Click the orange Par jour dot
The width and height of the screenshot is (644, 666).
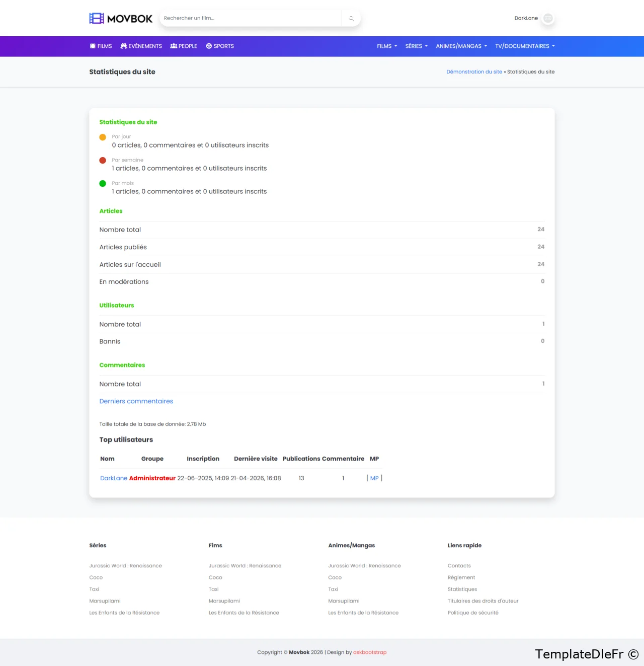103,137
